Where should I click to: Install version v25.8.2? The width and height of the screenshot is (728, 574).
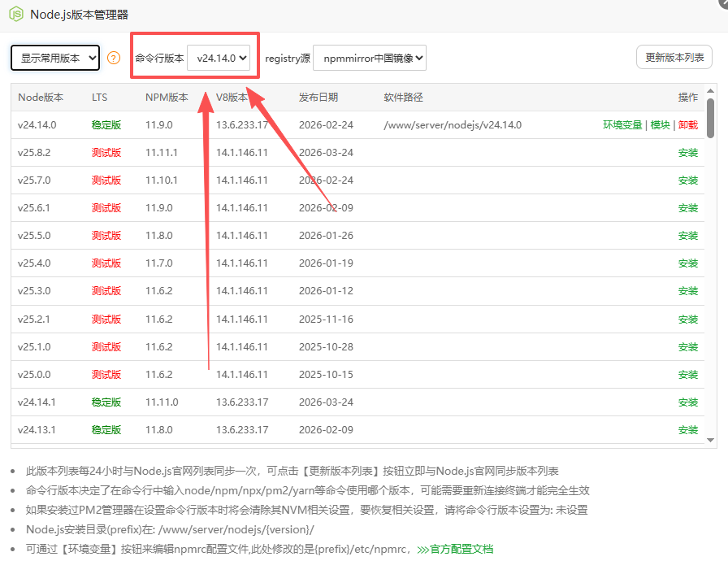point(687,152)
